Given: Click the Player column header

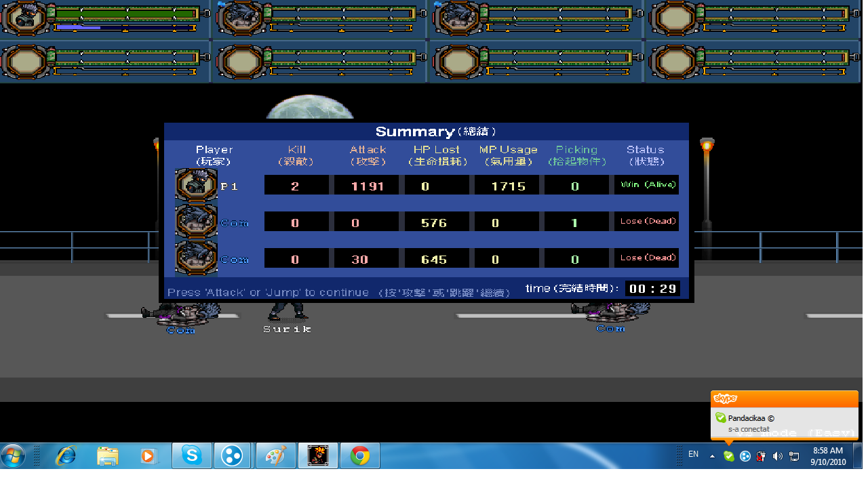Looking at the screenshot, I should pyautogui.click(x=214, y=155).
